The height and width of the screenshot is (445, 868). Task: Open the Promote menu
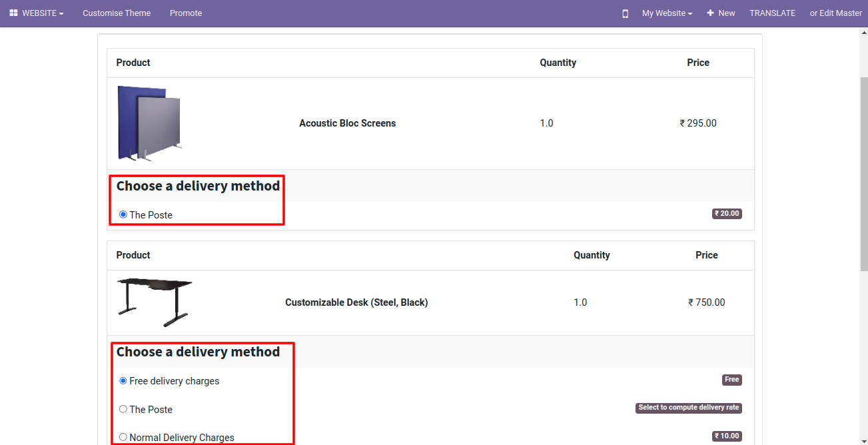point(186,13)
